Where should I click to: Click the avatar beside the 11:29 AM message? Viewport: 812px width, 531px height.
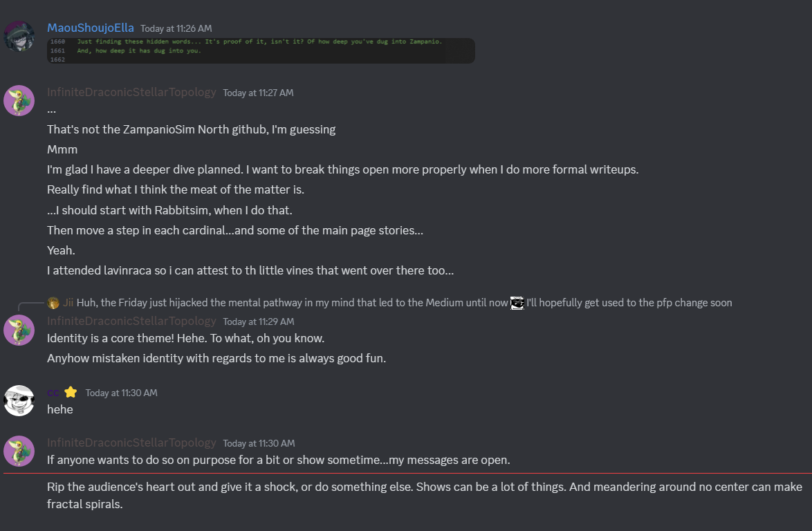pyautogui.click(x=19, y=329)
